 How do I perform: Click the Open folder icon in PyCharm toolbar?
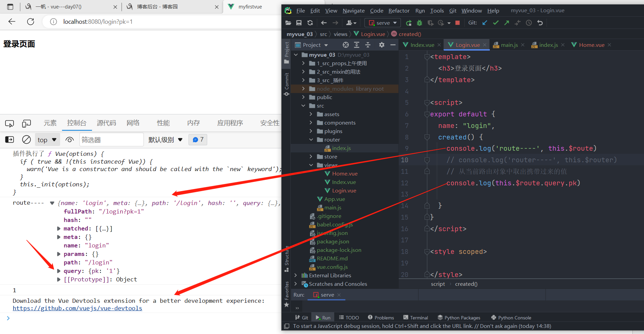pos(288,23)
